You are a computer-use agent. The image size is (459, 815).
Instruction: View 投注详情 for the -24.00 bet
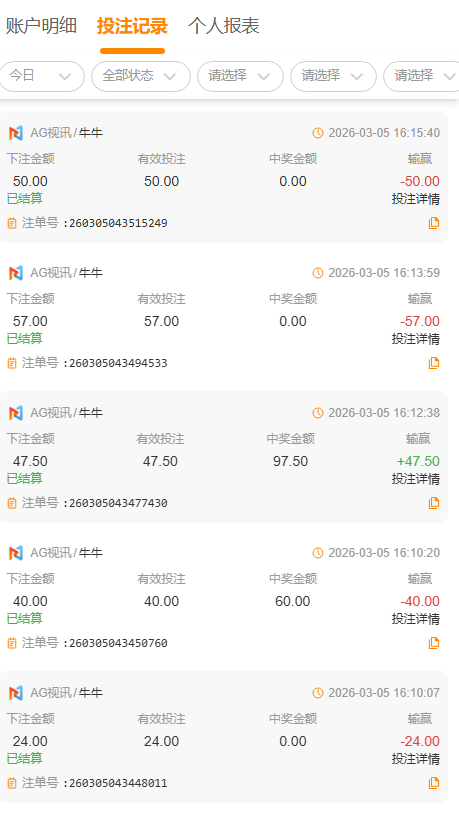415,759
